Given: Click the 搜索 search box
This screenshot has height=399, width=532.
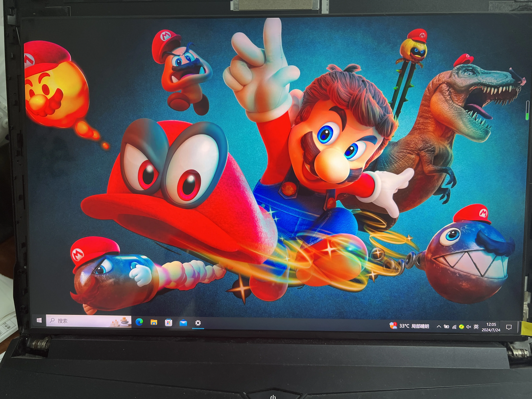Looking at the screenshot, I should [89, 321].
